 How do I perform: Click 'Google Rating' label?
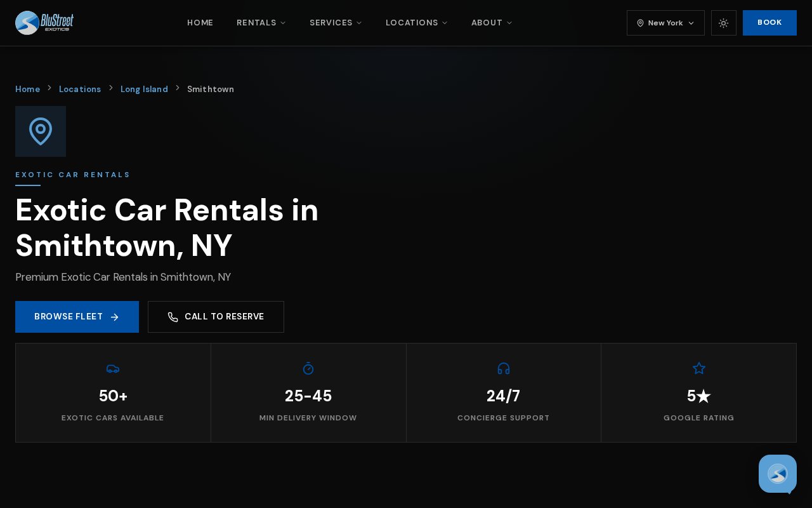click(x=699, y=418)
